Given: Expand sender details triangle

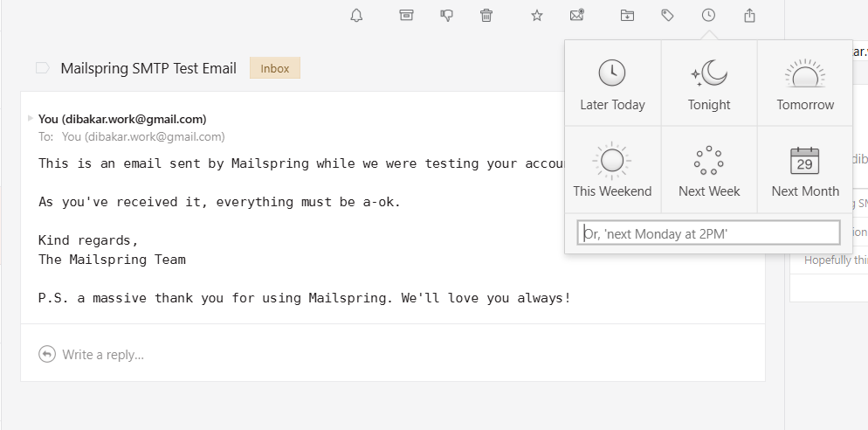Looking at the screenshot, I should pyautogui.click(x=31, y=117).
